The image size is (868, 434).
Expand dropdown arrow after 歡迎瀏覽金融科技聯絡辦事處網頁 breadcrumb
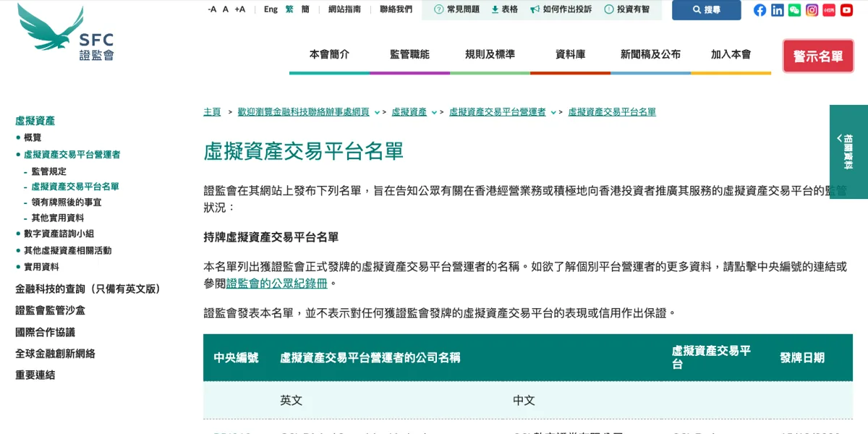375,113
